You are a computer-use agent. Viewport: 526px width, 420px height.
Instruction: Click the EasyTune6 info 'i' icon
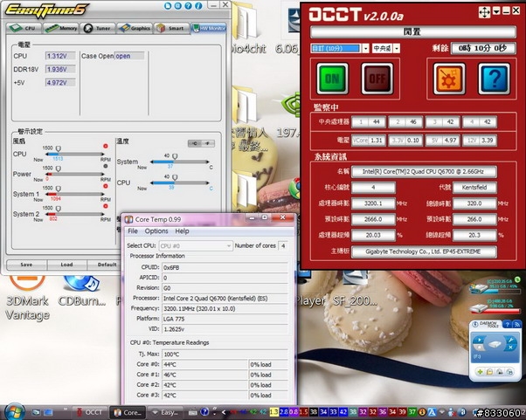198,6
